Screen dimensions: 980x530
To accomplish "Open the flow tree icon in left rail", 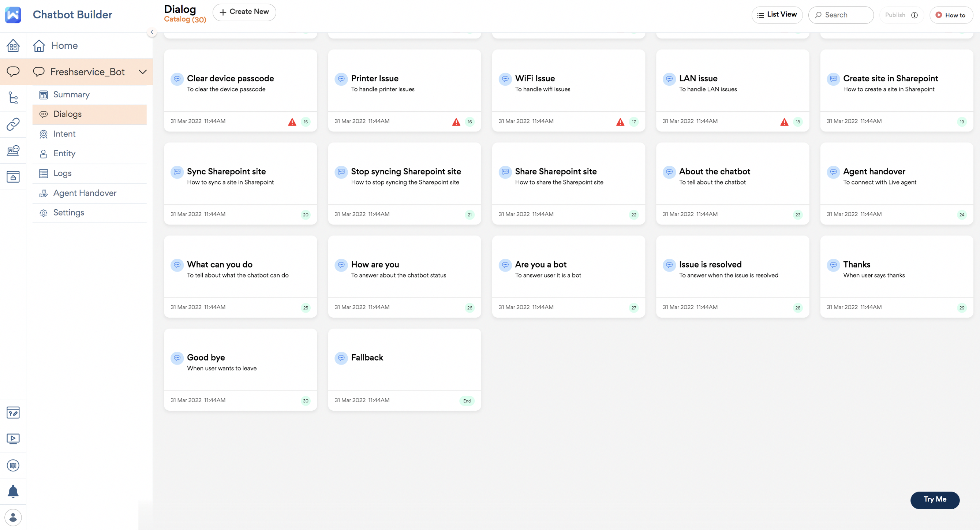I will 13,98.
